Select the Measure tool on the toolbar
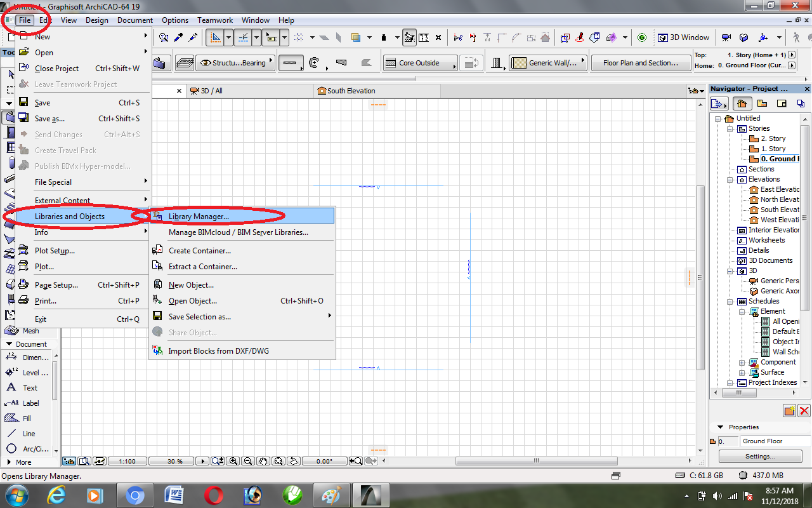The width and height of the screenshot is (812, 508). click(425, 38)
